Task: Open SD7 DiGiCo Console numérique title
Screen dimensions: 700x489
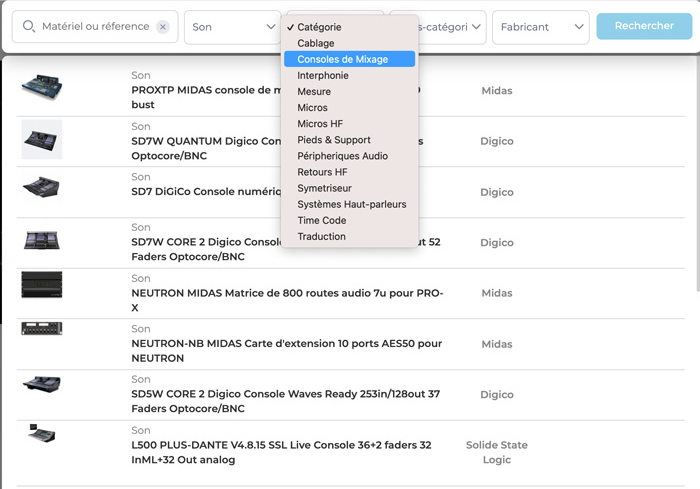Action: [206, 192]
